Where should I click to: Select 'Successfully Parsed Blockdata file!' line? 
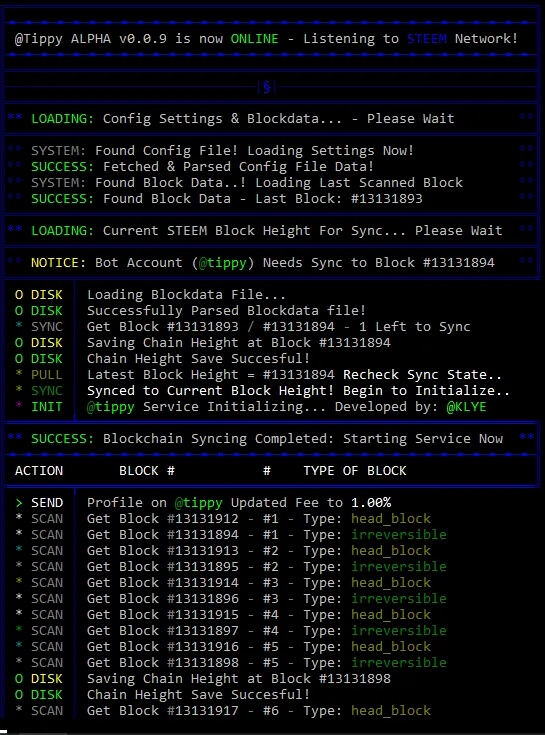click(x=226, y=310)
